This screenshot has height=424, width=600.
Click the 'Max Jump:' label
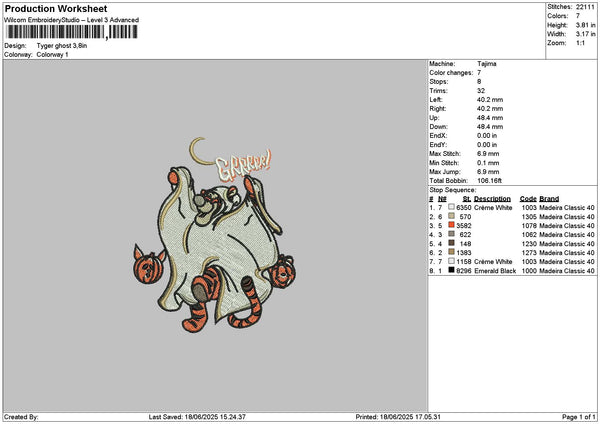tap(445, 172)
